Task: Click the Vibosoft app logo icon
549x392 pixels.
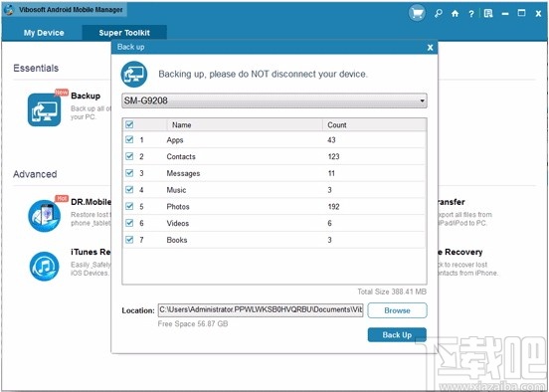Action: coord(8,10)
